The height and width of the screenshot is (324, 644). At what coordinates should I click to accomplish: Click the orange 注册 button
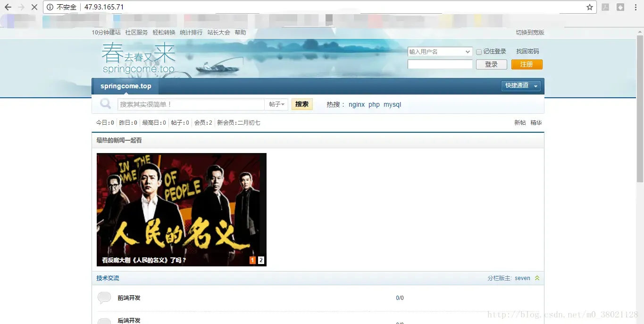click(x=527, y=64)
